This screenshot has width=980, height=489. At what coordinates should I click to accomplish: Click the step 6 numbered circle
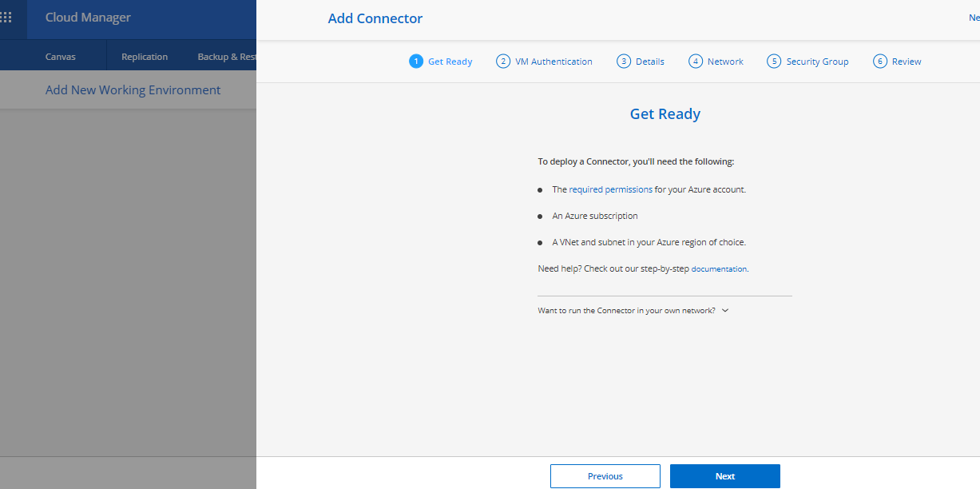(x=879, y=62)
